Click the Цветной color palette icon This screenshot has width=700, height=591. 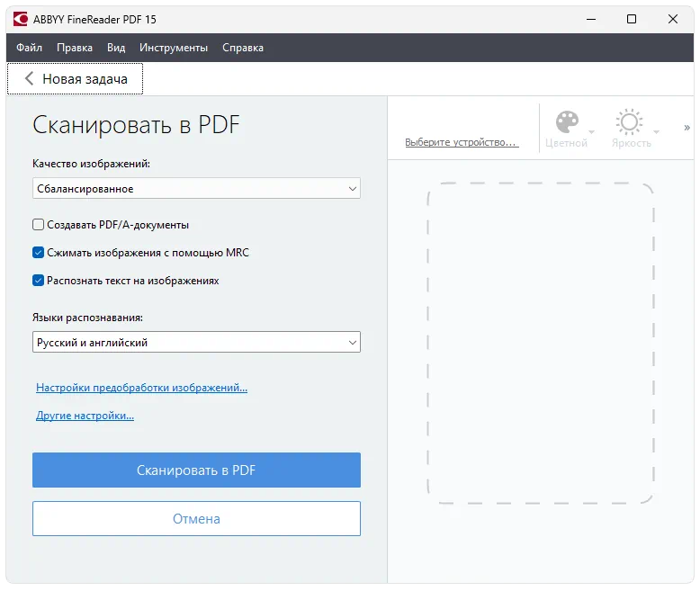567,122
